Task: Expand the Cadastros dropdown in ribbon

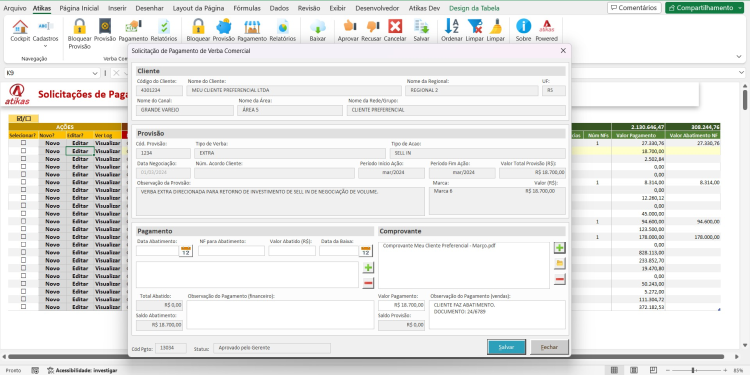Action: point(45,46)
